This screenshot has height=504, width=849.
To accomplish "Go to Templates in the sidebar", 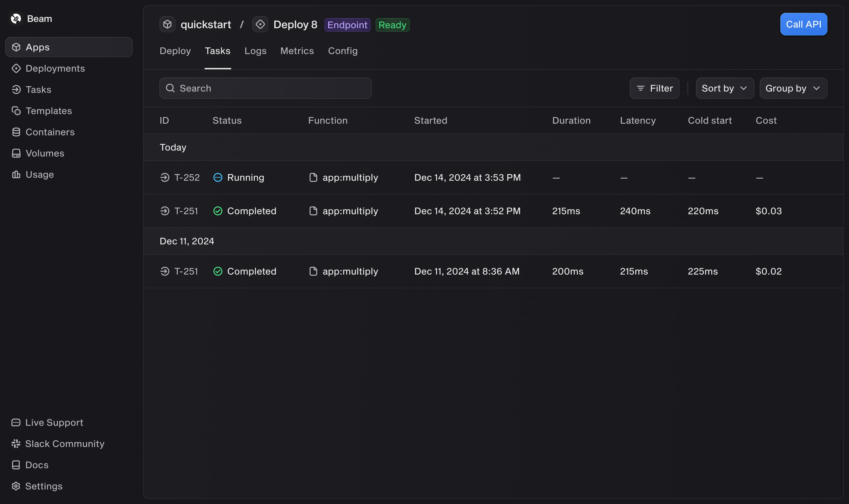I will tap(49, 111).
